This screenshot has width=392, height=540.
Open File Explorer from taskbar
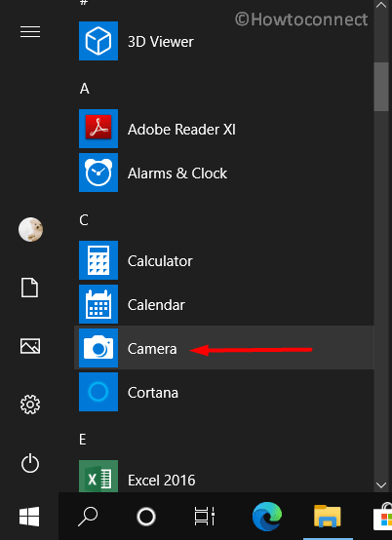[x=328, y=517]
